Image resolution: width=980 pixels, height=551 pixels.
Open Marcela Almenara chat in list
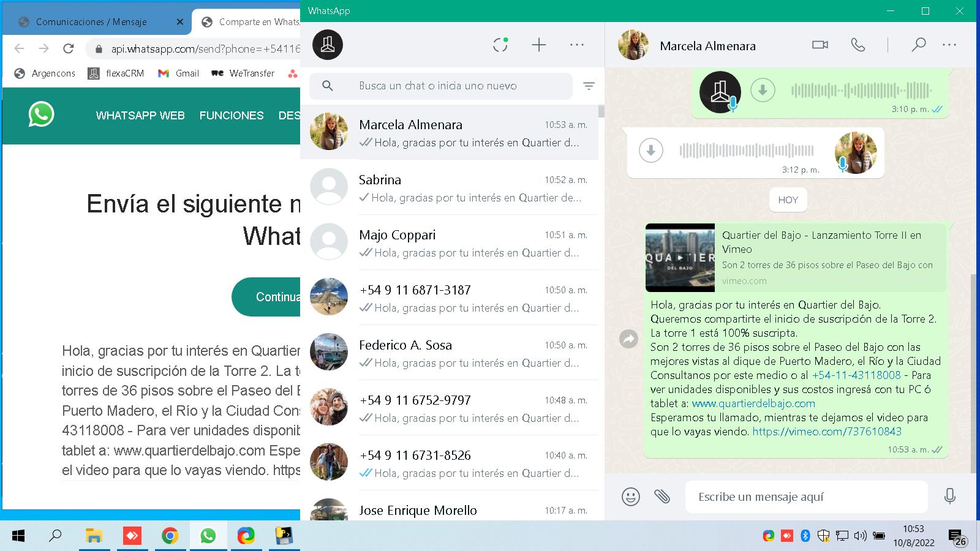pyautogui.click(x=449, y=133)
